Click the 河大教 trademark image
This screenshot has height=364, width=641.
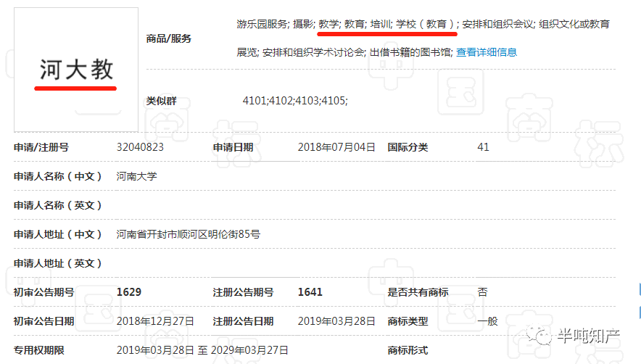[x=76, y=69]
